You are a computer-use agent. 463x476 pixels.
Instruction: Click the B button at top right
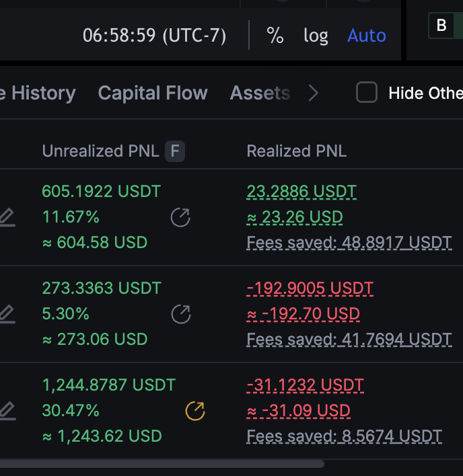click(441, 26)
